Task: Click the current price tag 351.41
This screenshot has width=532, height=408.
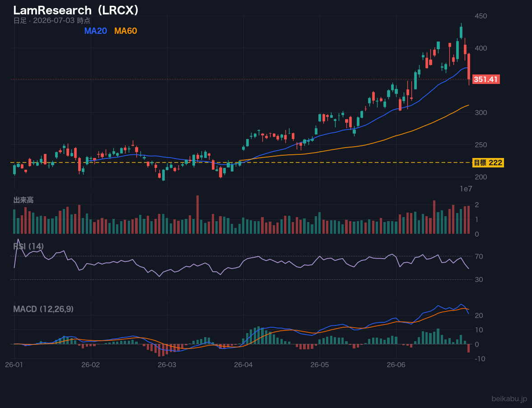Action: tap(485, 79)
